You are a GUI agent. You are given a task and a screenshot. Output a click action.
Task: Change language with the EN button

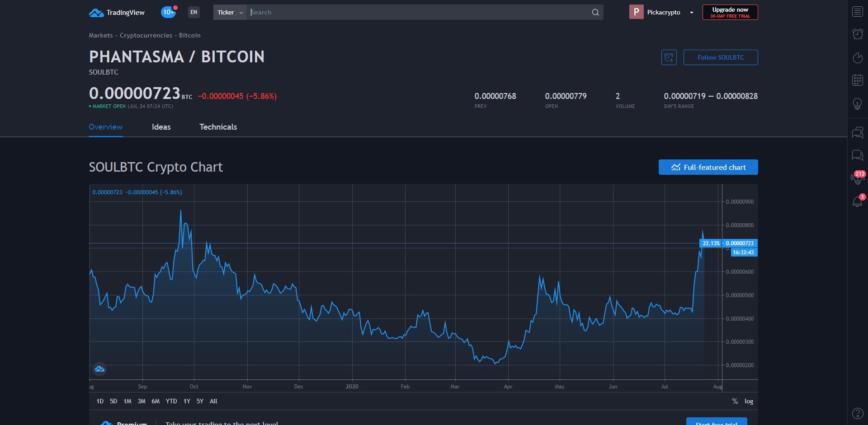coord(194,12)
